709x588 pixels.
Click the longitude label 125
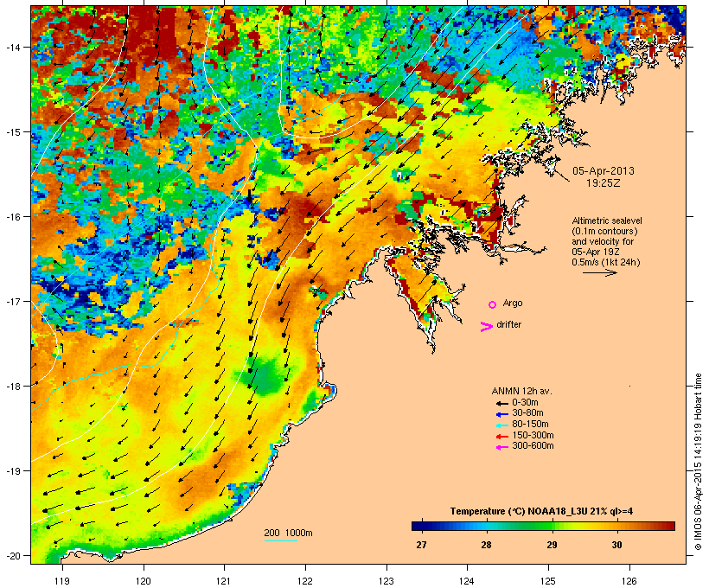(548, 581)
